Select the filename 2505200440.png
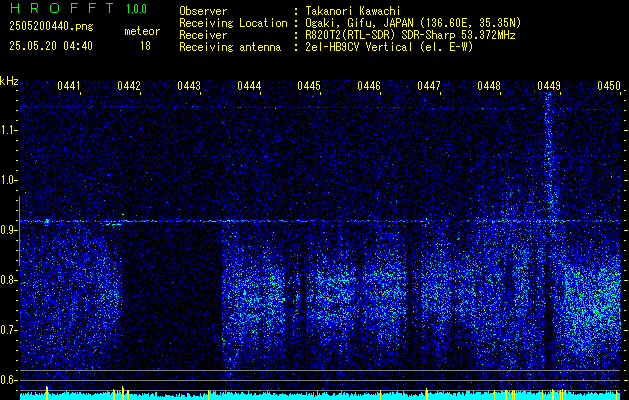 point(51,26)
